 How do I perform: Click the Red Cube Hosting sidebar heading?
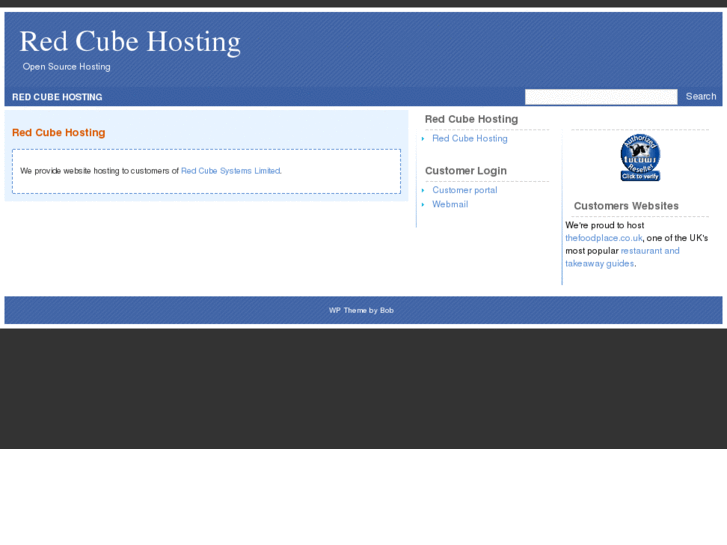tap(471, 119)
